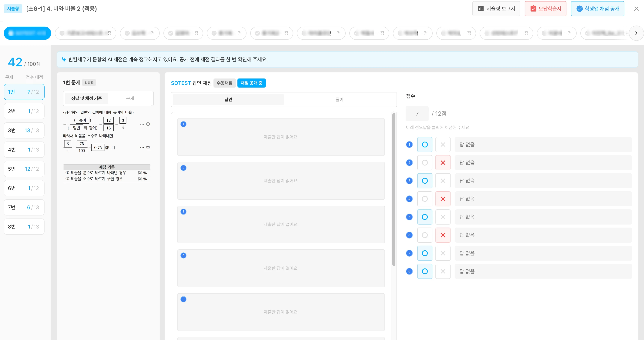Click the 답 없음 field of grading row 1
The image size is (644, 340).
tap(543, 145)
